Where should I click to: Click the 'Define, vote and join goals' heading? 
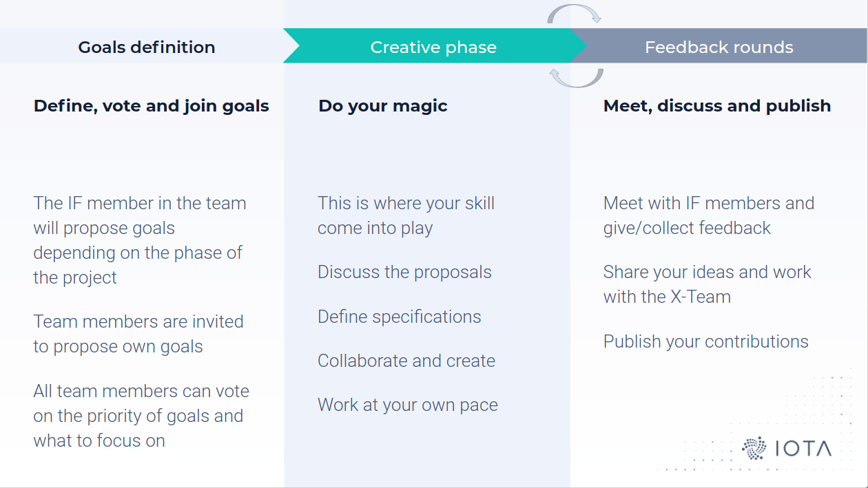(x=152, y=106)
